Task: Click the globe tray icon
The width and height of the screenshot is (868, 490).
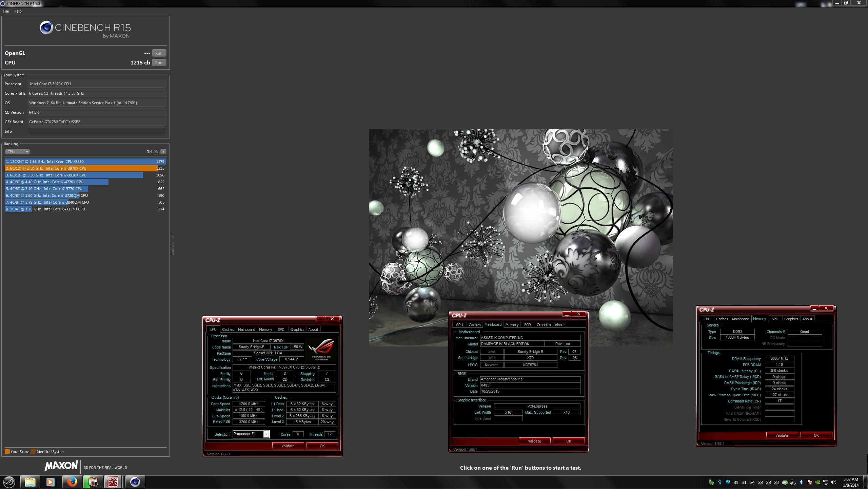Action: click(728, 482)
